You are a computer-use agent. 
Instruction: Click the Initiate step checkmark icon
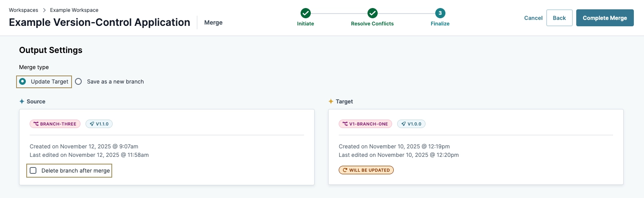point(305,14)
